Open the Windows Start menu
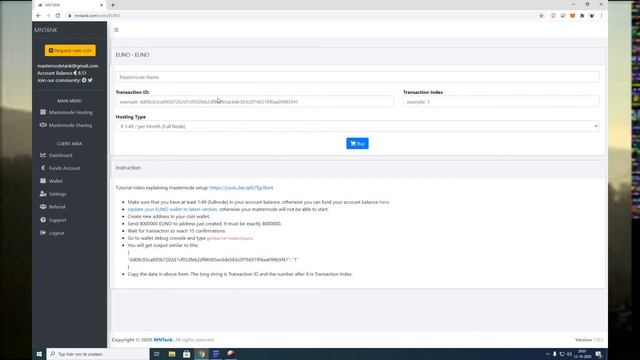This screenshot has width=640, height=360. click(x=39, y=354)
